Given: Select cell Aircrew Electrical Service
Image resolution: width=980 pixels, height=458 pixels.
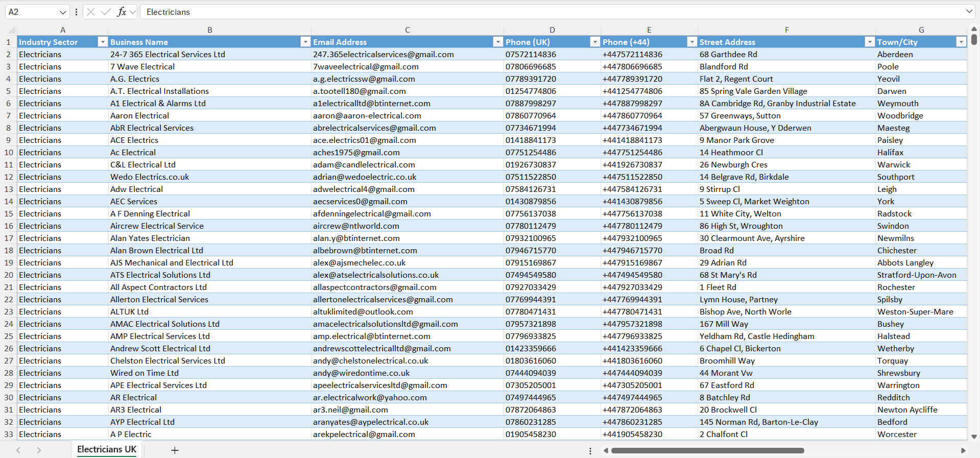Looking at the screenshot, I should [210, 226].
